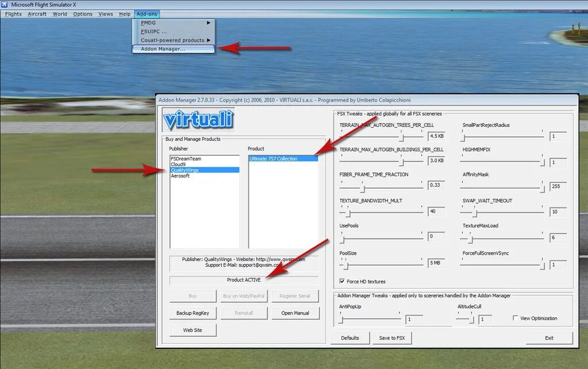
Task: Click the 0.33 fiber frame value field
Action: coord(436,185)
